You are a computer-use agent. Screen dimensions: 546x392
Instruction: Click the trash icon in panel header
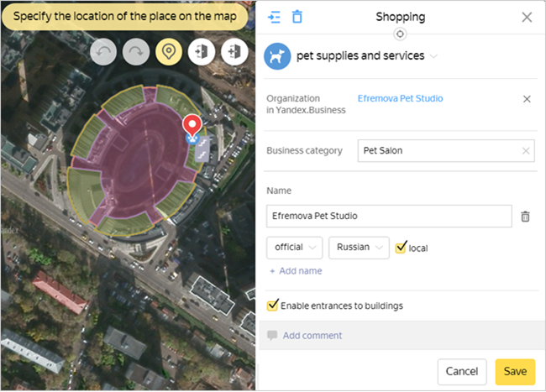(x=297, y=17)
